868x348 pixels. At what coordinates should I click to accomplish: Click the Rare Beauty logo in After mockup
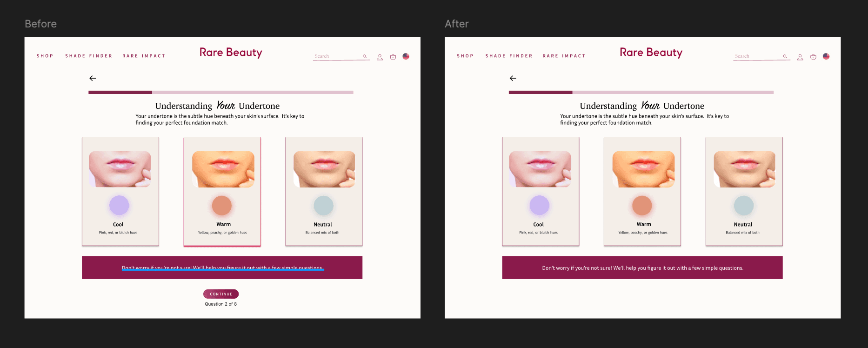(x=651, y=53)
